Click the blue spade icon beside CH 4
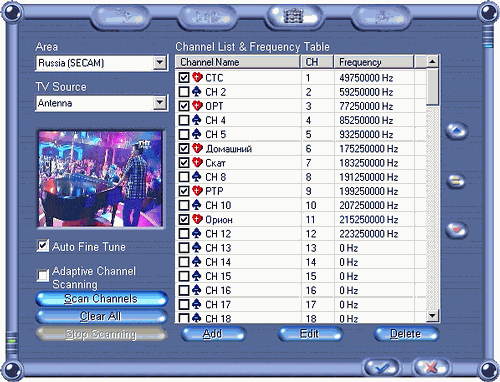 click(197, 120)
